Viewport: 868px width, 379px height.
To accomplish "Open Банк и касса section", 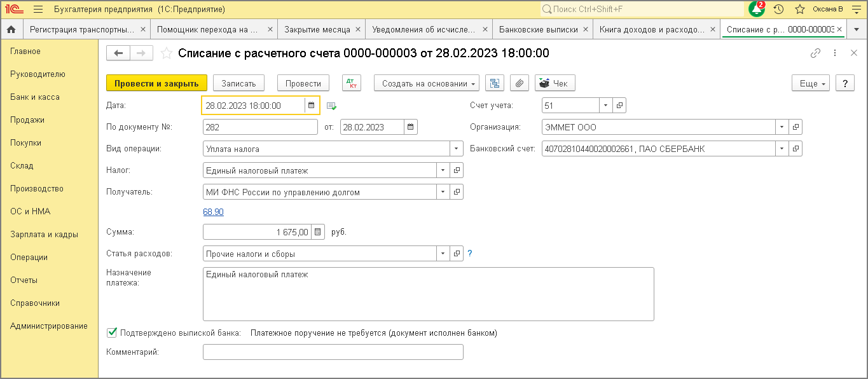I will coord(35,97).
